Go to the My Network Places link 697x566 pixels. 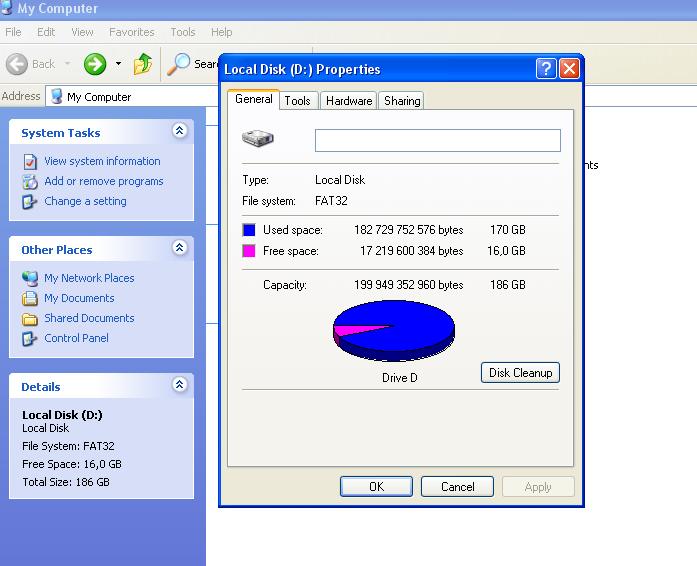tap(89, 278)
